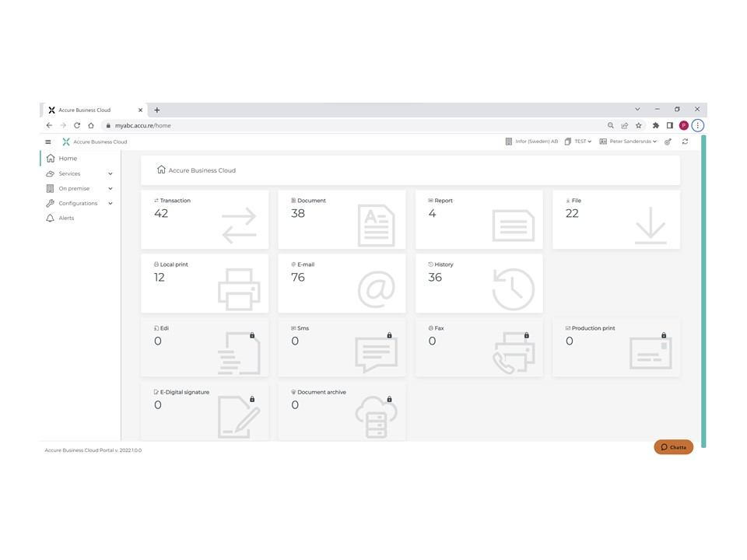Click the lock on E-Digital signature tile
Viewport: 747px width, 560px height.
tap(251, 398)
